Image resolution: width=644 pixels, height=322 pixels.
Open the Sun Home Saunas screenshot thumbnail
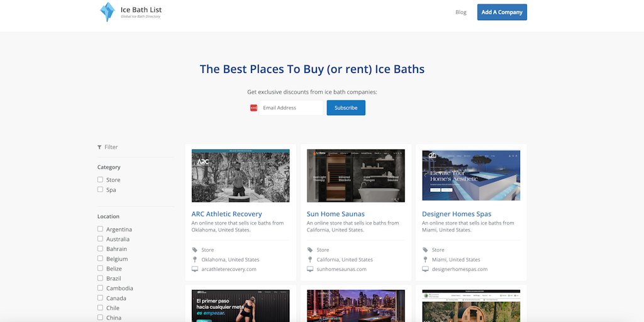pyautogui.click(x=356, y=176)
